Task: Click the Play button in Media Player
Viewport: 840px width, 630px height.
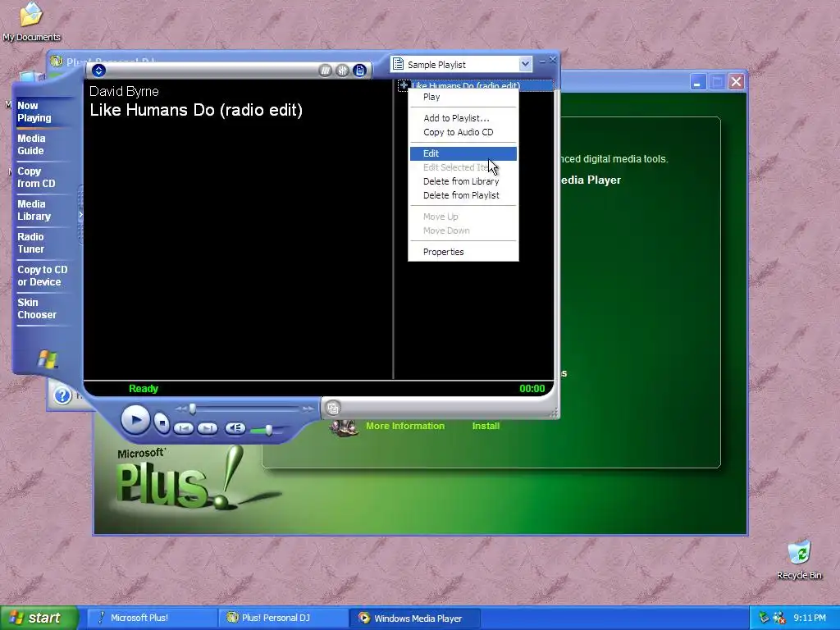Action: 135,420
